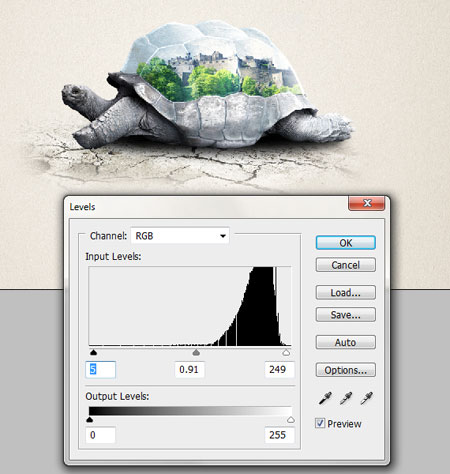
Task: Select the output white slider handle
Action: 291,420
